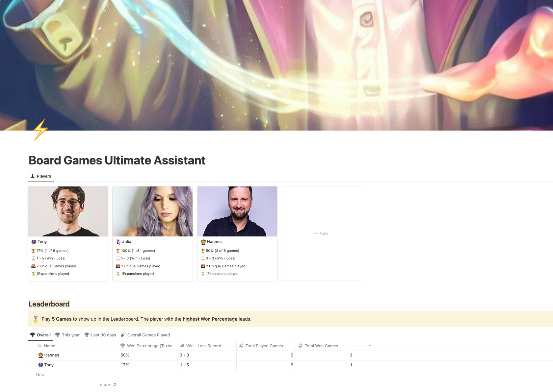Image resolution: width=553 pixels, height=392 pixels.
Task: Open Hannes row in leaderboard table
Action: pos(52,355)
